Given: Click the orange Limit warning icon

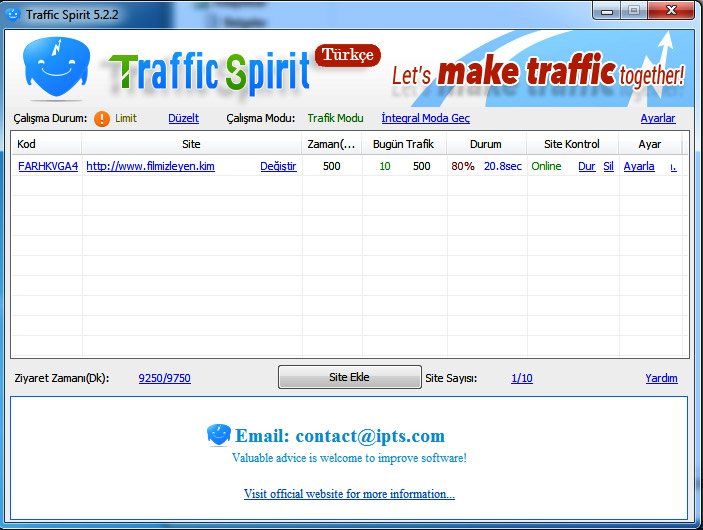Looking at the screenshot, I should click(x=102, y=118).
